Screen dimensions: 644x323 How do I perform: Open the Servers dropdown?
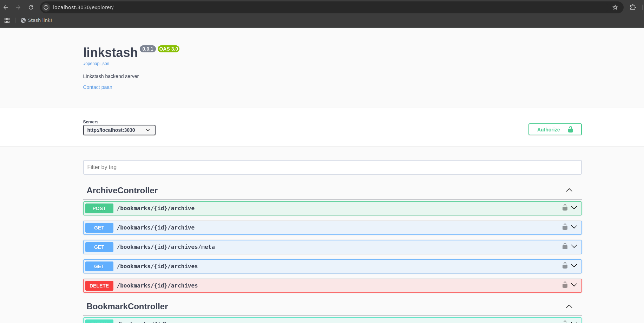(119, 130)
